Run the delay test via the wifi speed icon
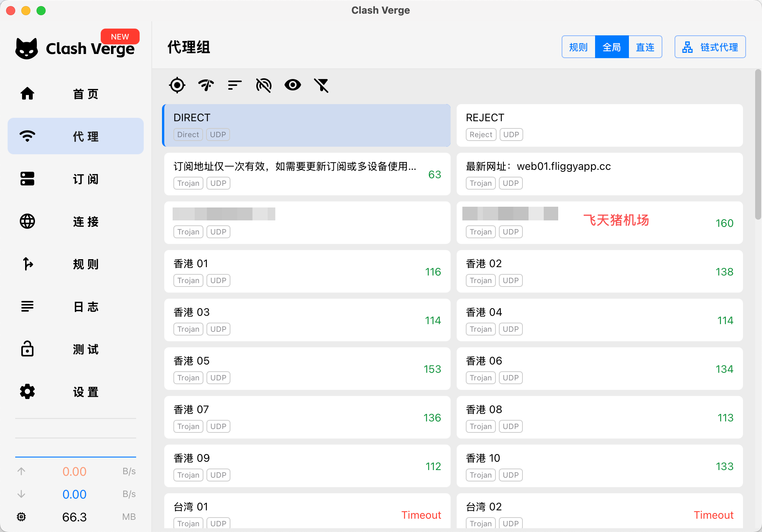762x532 pixels. (206, 85)
